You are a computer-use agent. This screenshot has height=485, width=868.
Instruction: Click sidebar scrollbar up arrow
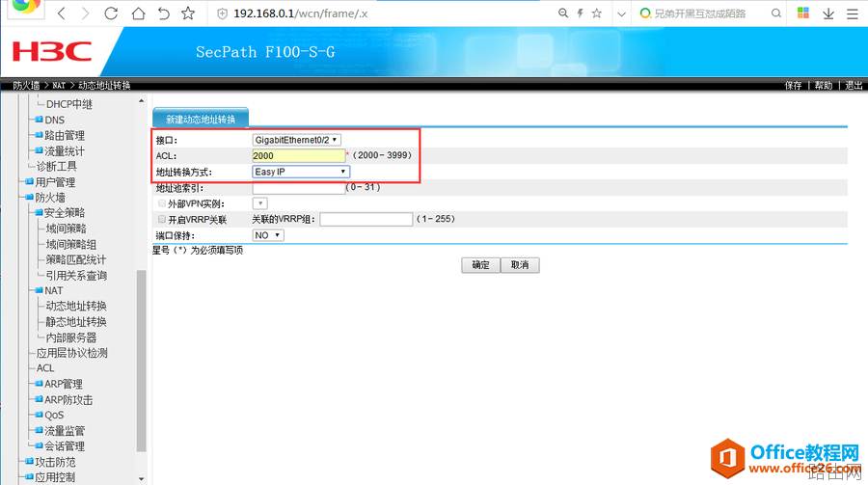[141, 101]
